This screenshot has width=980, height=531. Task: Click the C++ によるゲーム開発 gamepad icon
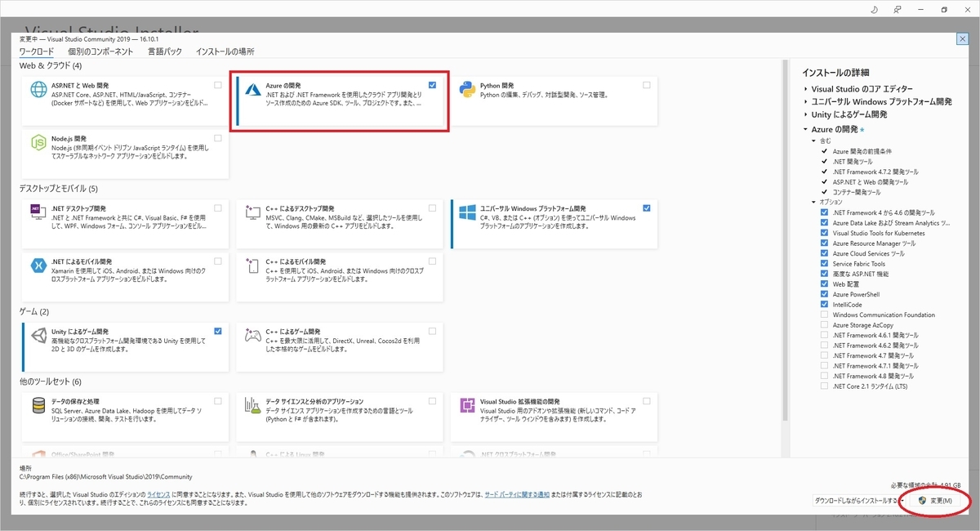[x=253, y=336]
